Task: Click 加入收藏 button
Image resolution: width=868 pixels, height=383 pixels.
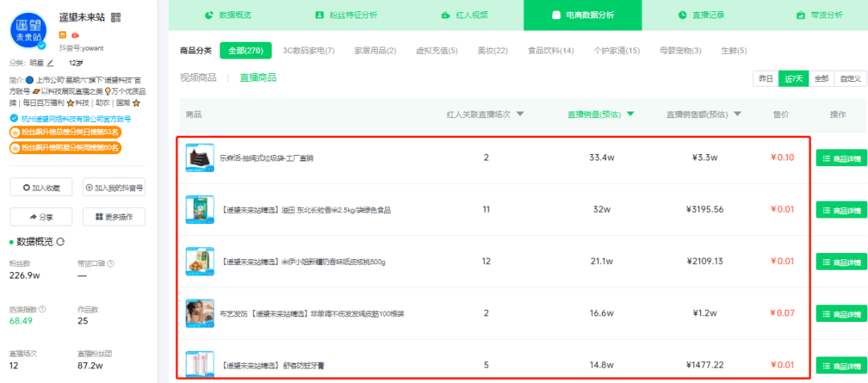Action: [x=40, y=188]
